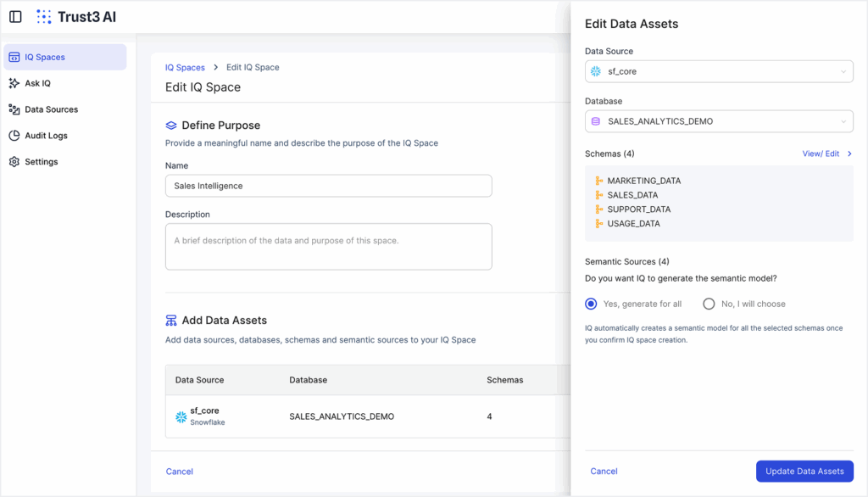Click the IQ Spaces breadcrumb link

[185, 67]
